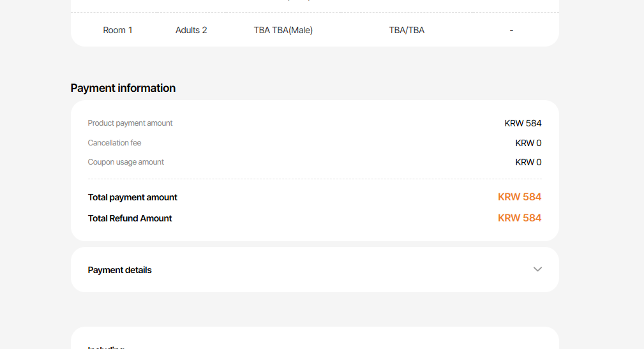Click the coupon usage KRW 0 value
This screenshot has height=349, width=644.
click(528, 162)
